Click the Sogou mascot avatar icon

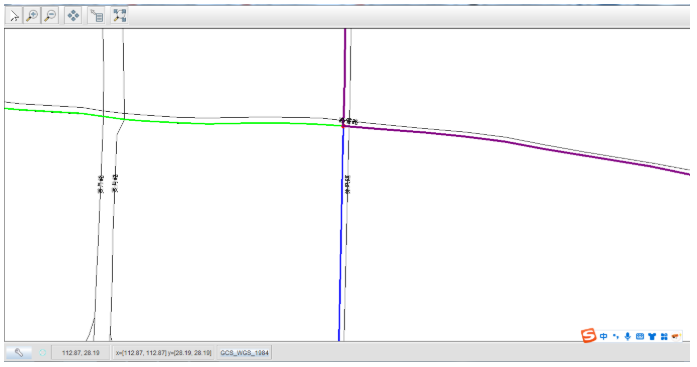pyautogui.click(x=676, y=336)
